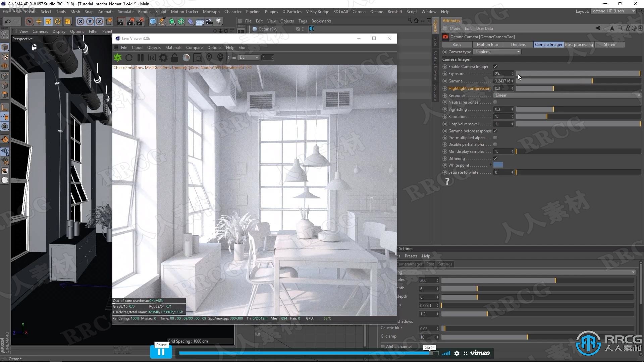Toggle Lock Resolution padlock icon

[x=174, y=58]
